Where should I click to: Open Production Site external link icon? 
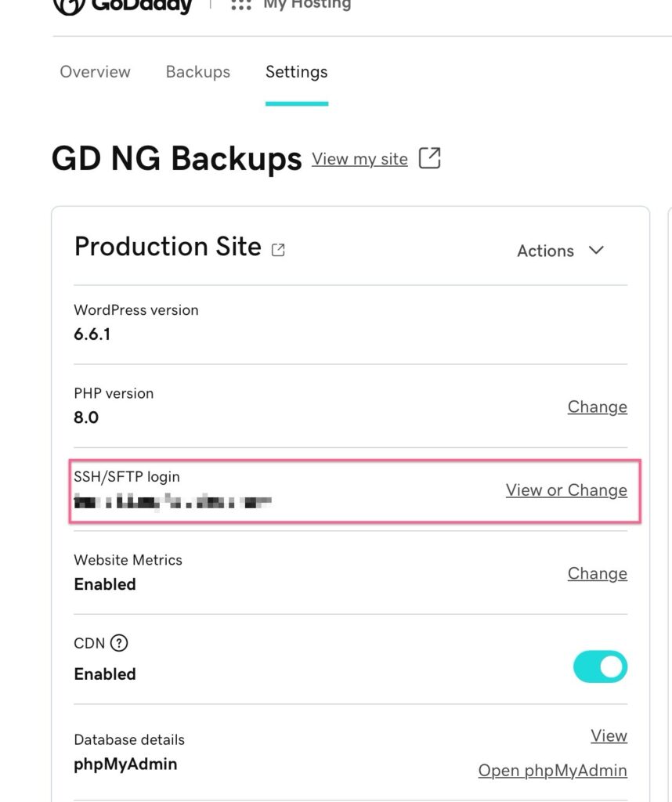tap(278, 250)
